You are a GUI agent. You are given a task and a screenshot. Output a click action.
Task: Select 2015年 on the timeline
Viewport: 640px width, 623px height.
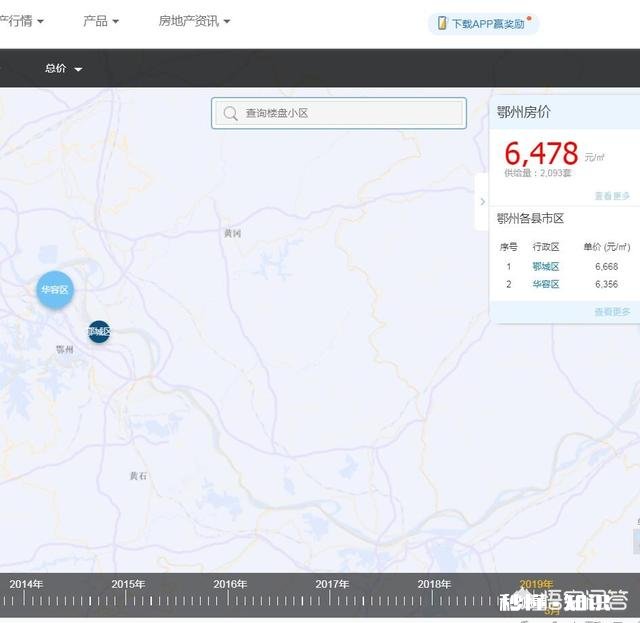coord(128,584)
